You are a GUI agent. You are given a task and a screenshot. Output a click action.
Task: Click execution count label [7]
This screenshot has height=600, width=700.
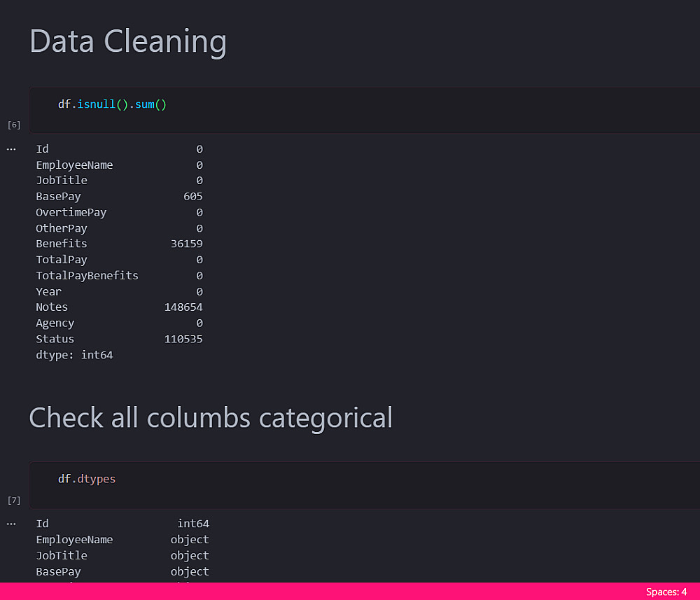tap(14, 500)
